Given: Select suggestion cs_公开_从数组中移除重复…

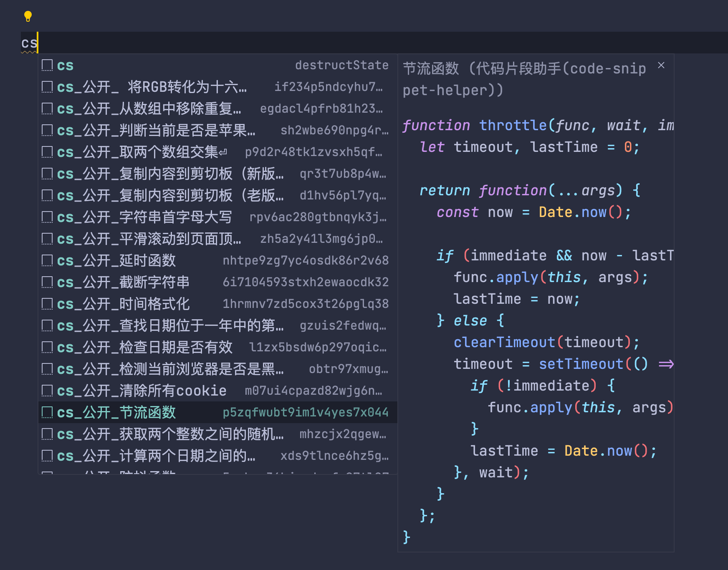Looking at the screenshot, I should tap(217, 108).
